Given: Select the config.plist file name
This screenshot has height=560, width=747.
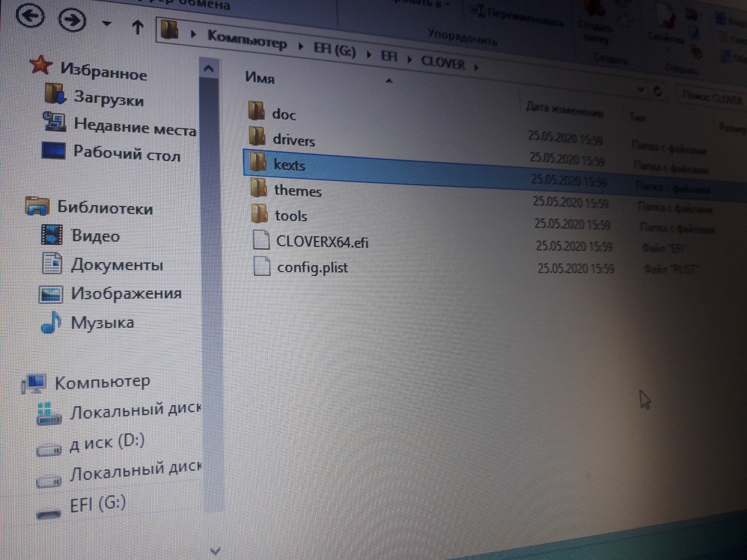Looking at the screenshot, I should pyautogui.click(x=312, y=268).
